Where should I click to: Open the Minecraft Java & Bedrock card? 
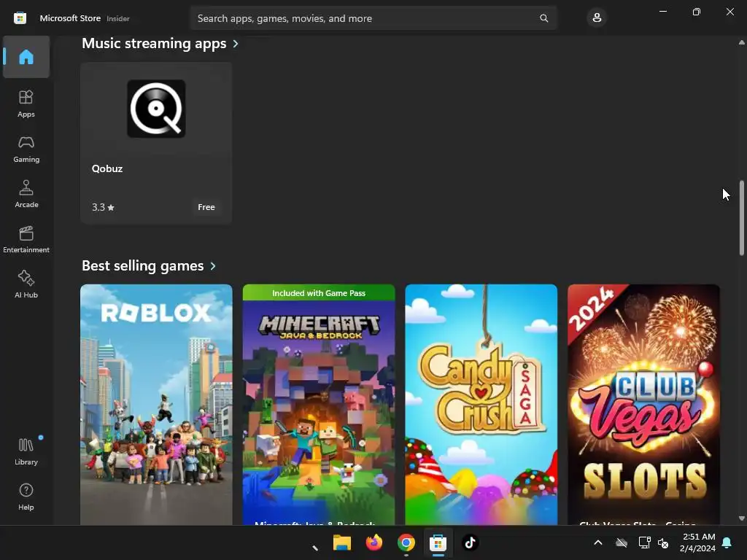tap(319, 405)
